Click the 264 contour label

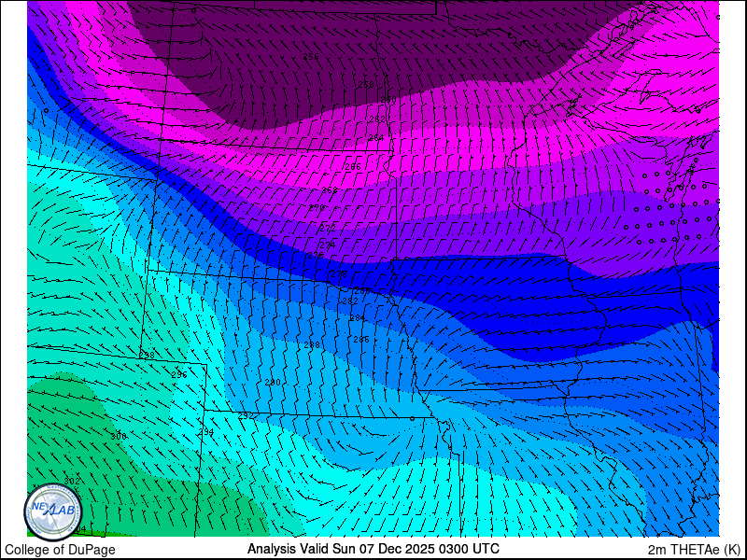point(376,137)
